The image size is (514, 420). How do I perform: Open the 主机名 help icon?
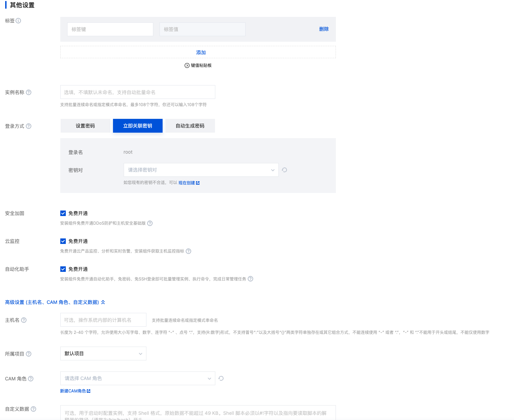coord(24,320)
